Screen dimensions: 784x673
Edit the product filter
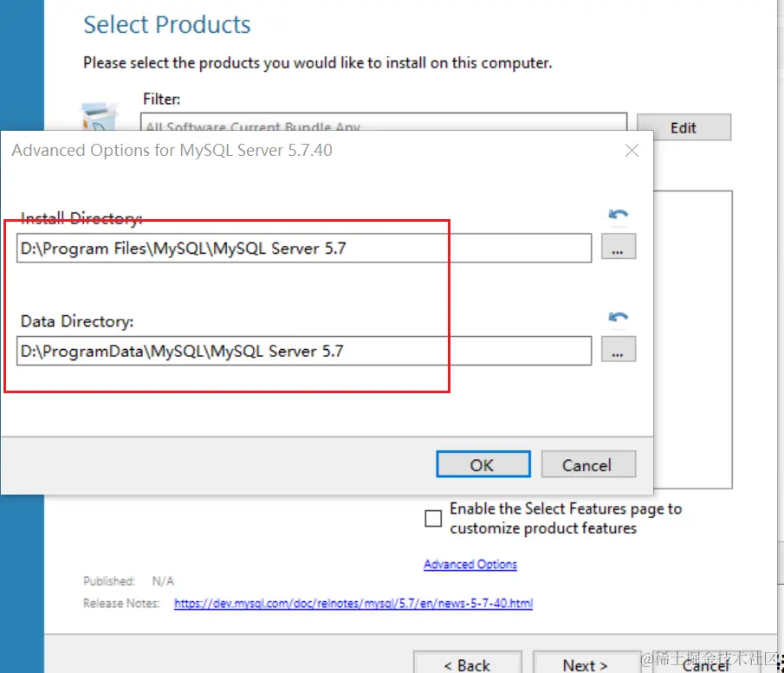pyautogui.click(x=684, y=127)
